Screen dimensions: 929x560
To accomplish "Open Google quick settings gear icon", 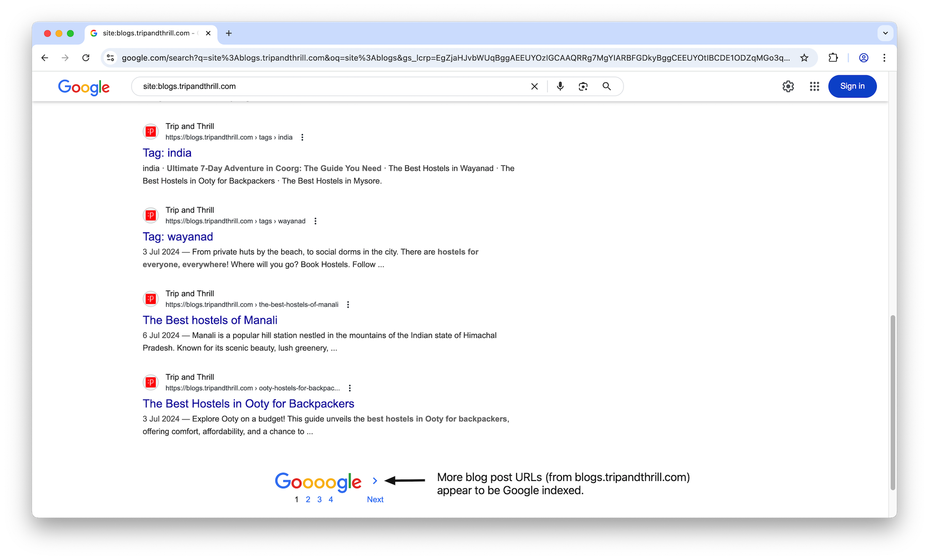I will coord(788,86).
